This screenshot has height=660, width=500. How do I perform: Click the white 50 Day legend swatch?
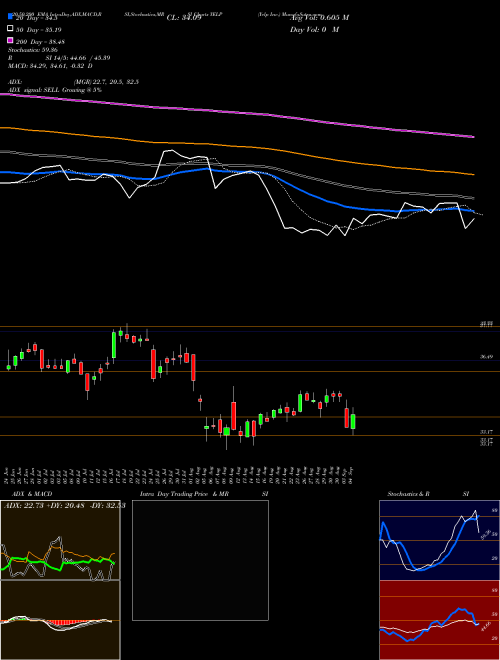11,29
